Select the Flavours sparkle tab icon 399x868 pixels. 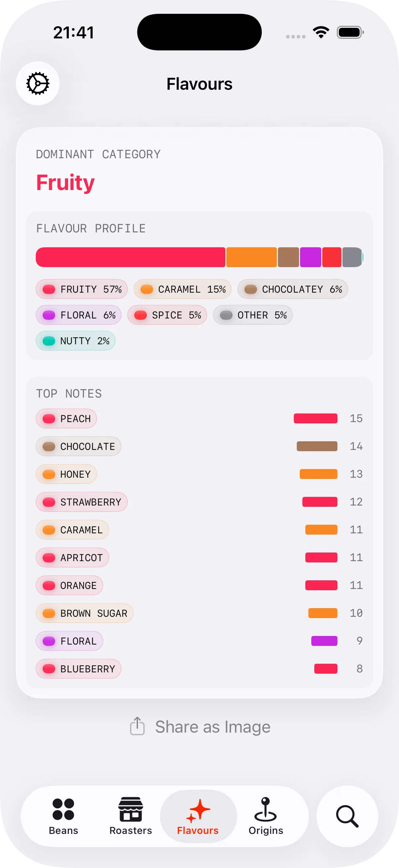198,810
